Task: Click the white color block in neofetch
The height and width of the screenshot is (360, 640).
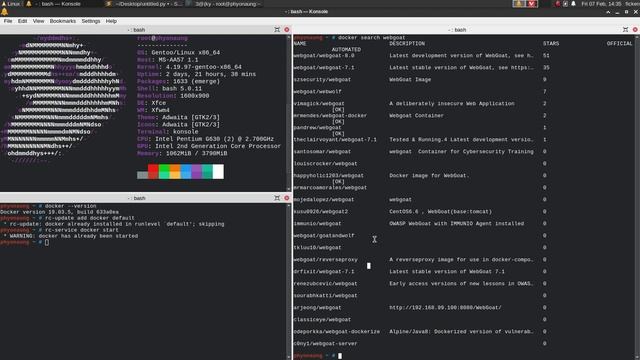Action: tap(218, 171)
